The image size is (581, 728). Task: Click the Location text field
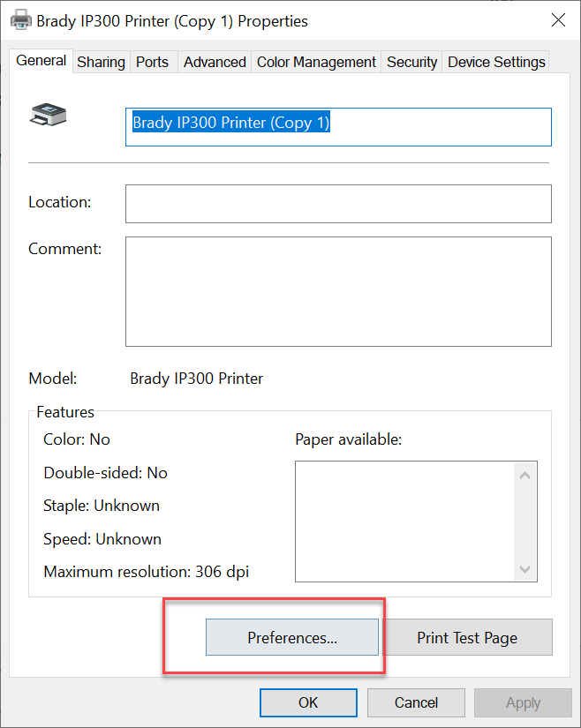click(338, 204)
